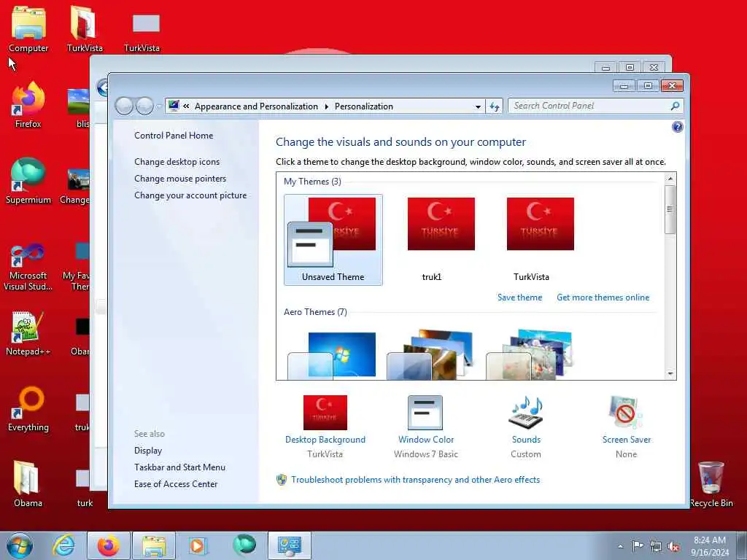Click the Supermium taskbar icon
The image size is (747, 560).
(x=244, y=545)
